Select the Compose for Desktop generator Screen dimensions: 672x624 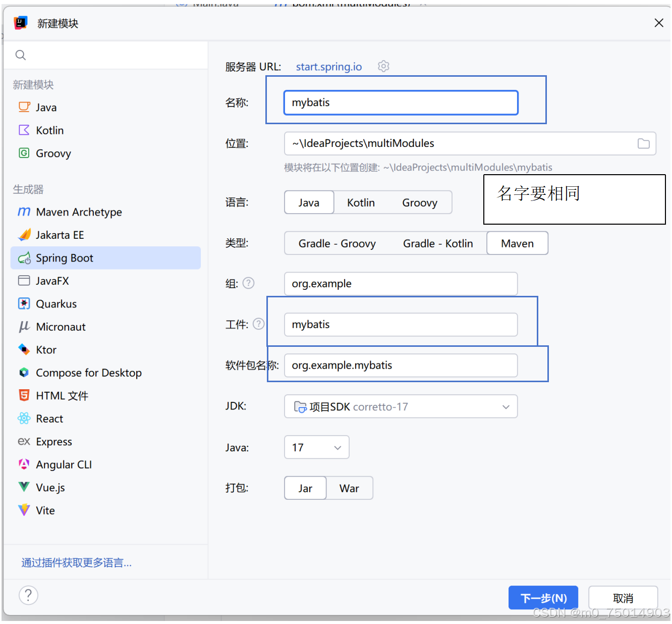coord(89,373)
